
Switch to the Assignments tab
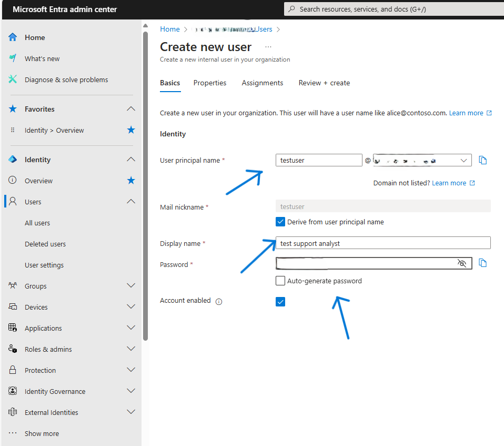[x=262, y=83]
